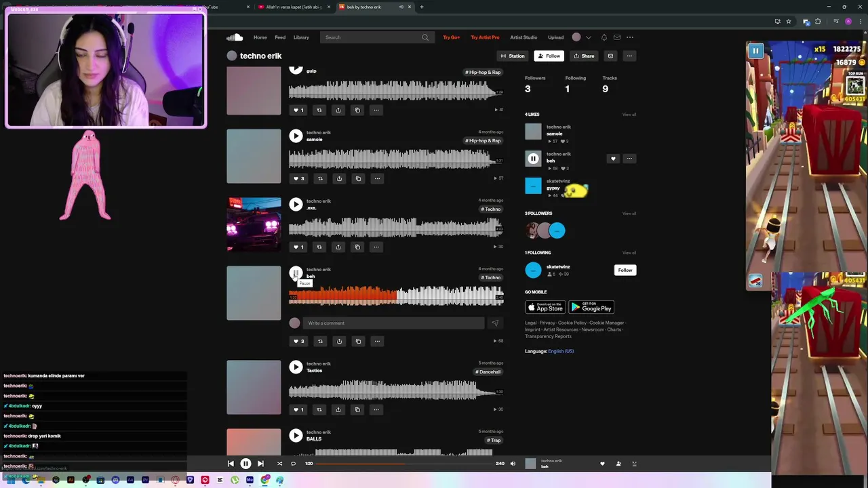The height and width of the screenshot is (488, 868).
Task: Play the samole track
Action: click(296, 136)
